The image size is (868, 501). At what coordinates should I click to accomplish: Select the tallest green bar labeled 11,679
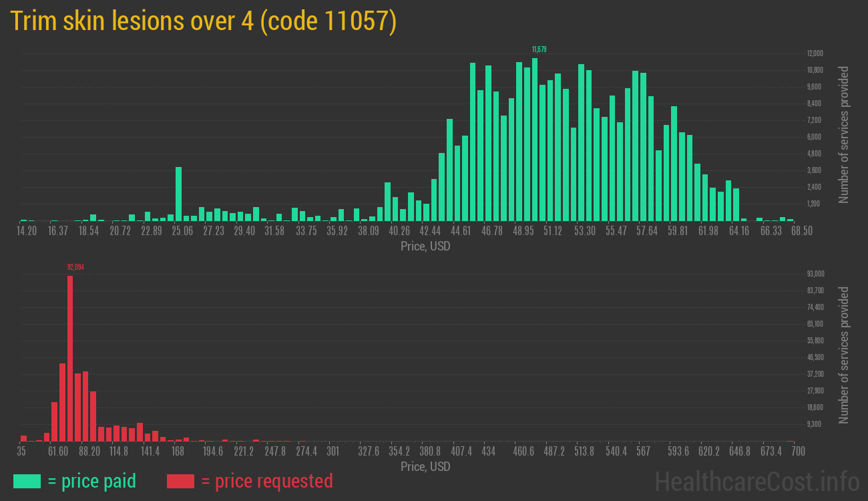[535, 139]
